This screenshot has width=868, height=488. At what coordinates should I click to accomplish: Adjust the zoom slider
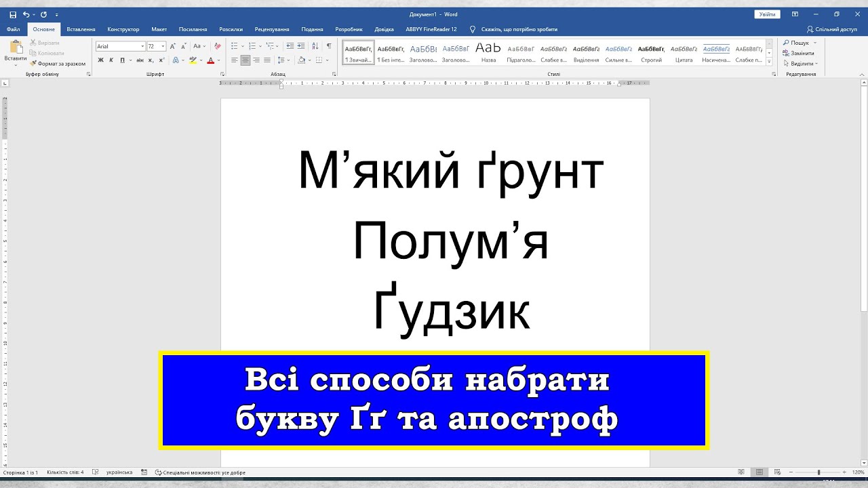point(818,472)
